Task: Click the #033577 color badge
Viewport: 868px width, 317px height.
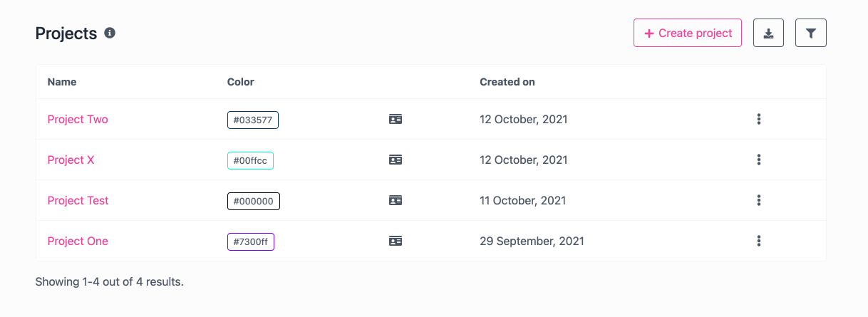Action: tap(253, 120)
